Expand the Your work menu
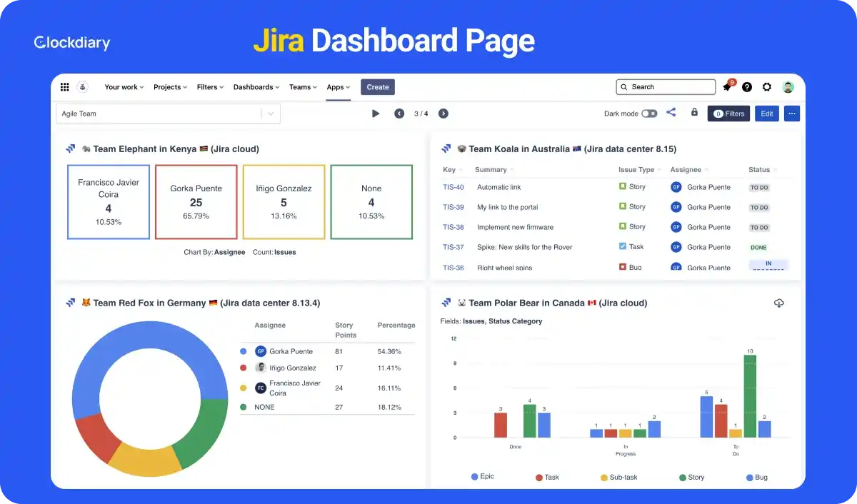The width and height of the screenshot is (857, 504). pos(124,87)
